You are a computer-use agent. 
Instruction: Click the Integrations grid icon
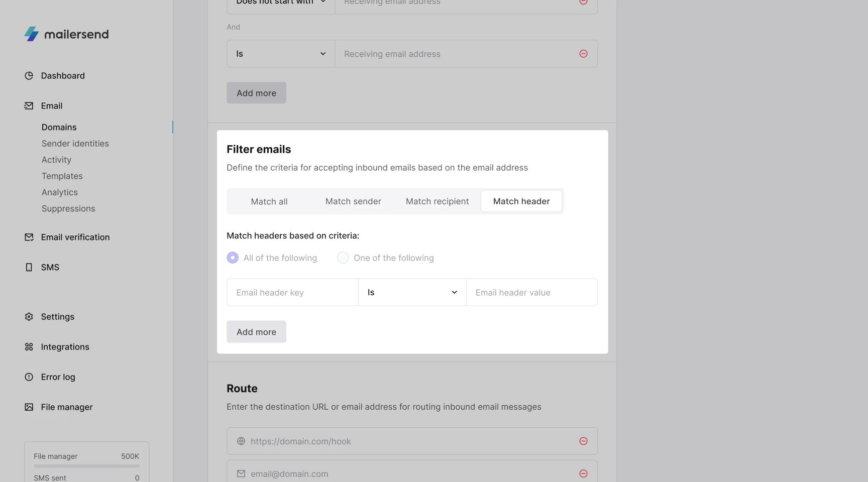29,347
